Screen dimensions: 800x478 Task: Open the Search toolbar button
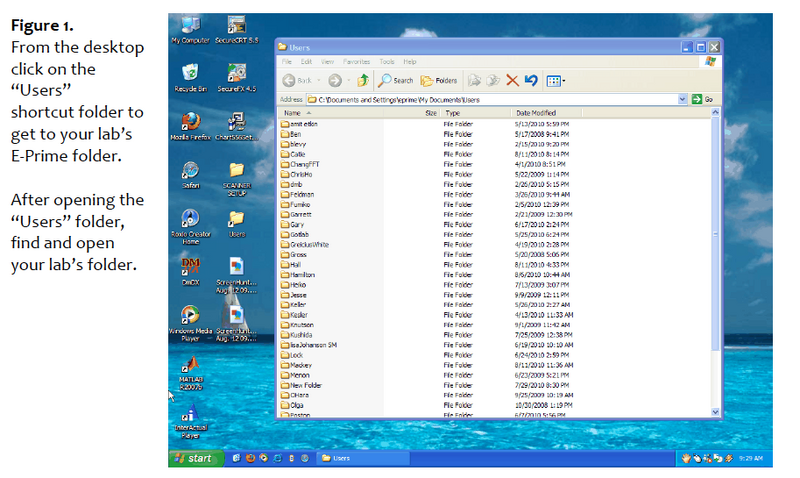click(396, 81)
